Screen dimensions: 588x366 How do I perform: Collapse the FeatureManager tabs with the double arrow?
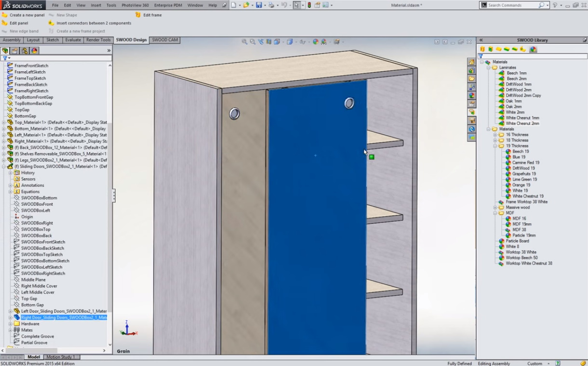click(109, 51)
